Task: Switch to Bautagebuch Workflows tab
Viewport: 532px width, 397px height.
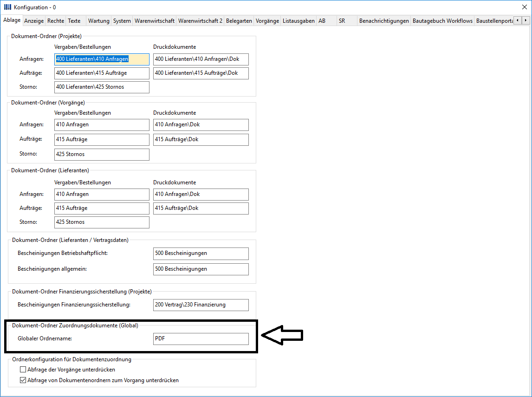Action: coord(442,21)
